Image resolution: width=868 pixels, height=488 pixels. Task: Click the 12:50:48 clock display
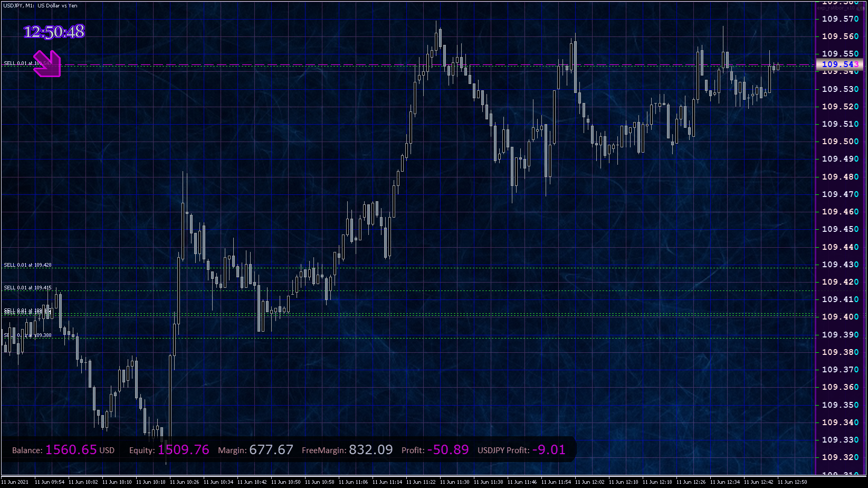pyautogui.click(x=54, y=32)
